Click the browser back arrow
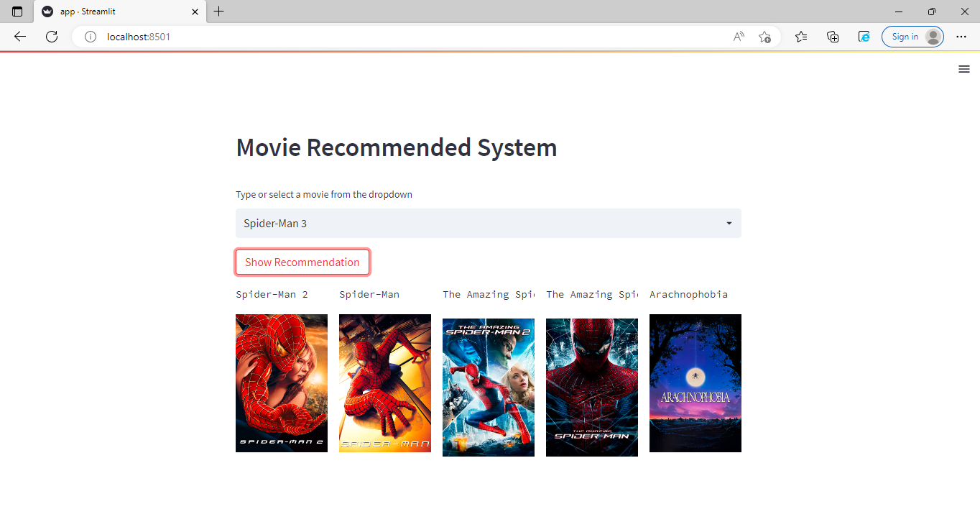 pyautogui.click(x=19, y=36)
